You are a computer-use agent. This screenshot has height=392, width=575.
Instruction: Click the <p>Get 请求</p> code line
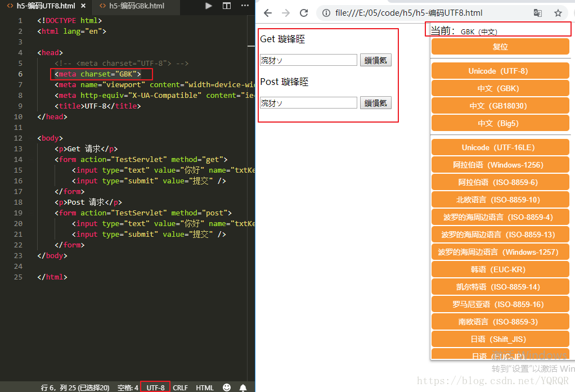pyautogui.click(x=86, y=149)
